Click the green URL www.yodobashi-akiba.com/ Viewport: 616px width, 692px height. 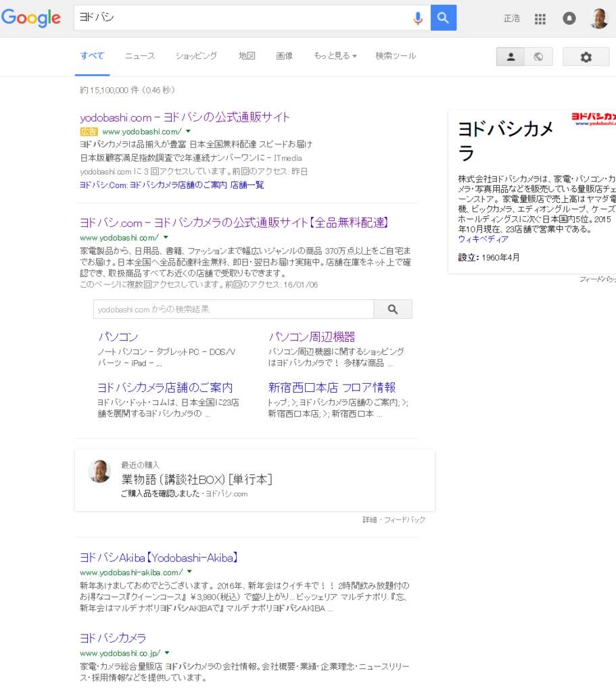132,572
